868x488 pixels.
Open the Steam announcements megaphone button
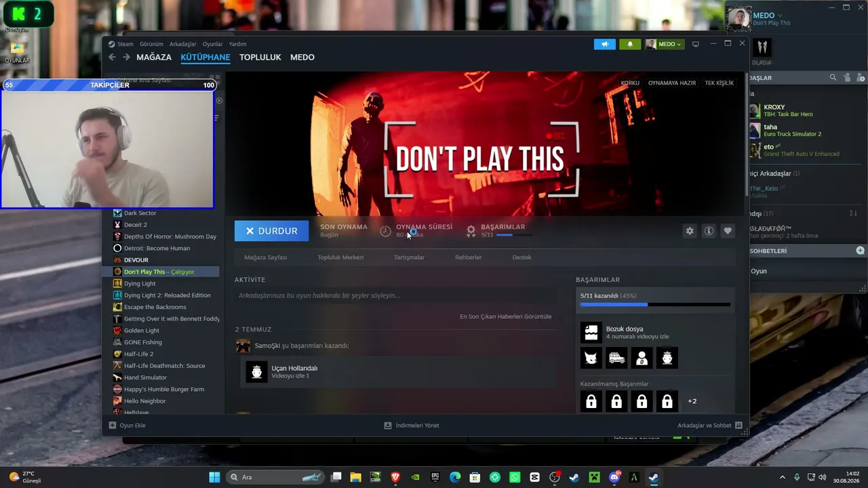pos(605,44)
